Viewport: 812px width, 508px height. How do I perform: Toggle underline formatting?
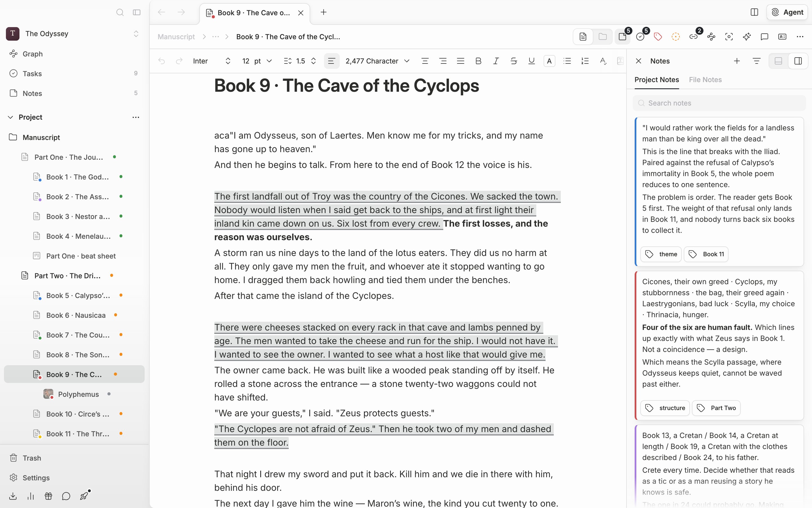pos(531,61)
